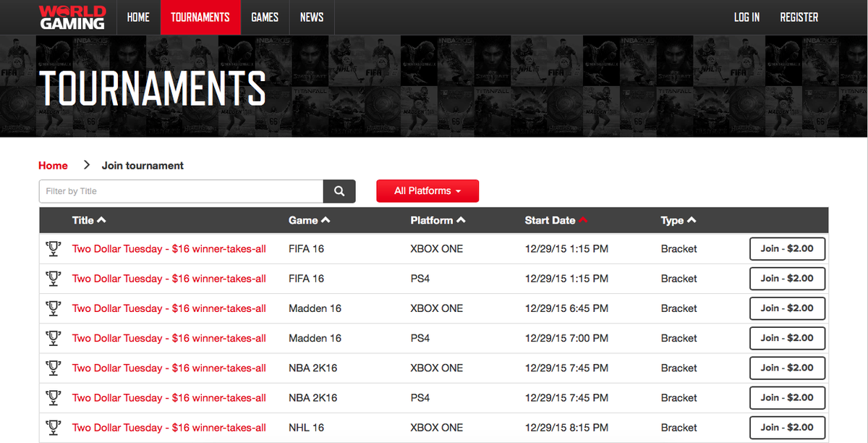The image size is (868, 443).
Task: Open Two Dollar Tuesday link for NBA 2K16 XBOX ONE
Action: [169, 368]
